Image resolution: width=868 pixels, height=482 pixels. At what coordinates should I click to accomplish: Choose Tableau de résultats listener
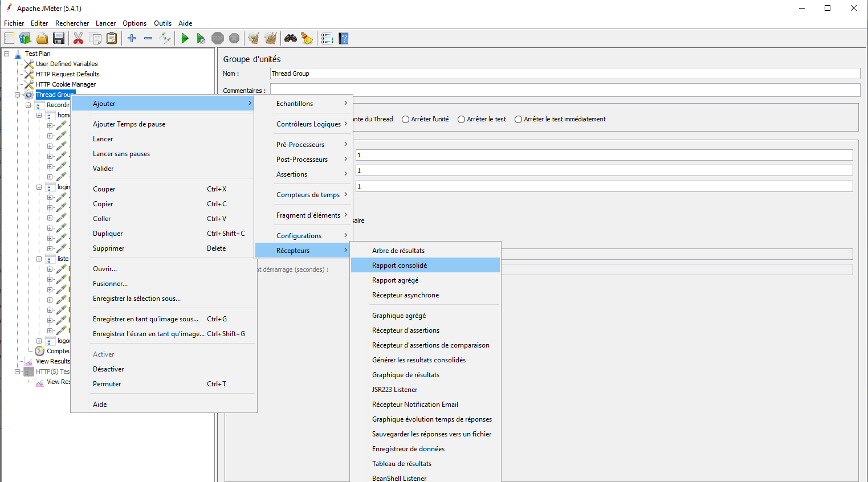(425, 464)
